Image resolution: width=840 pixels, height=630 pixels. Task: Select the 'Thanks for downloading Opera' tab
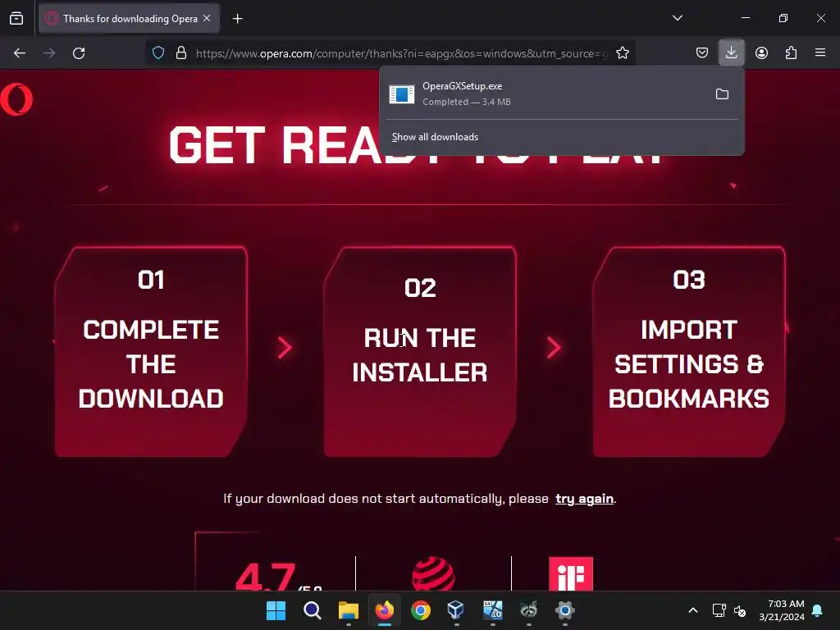(x=129, y=18)
